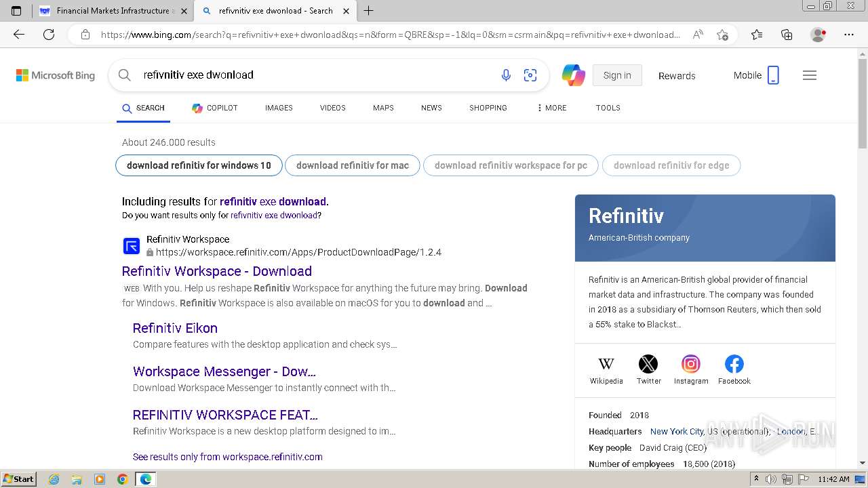Screen dimensions: 868x488
Task: Select 'download refinitiv for edge' suggestion
Action: point(671,165)
